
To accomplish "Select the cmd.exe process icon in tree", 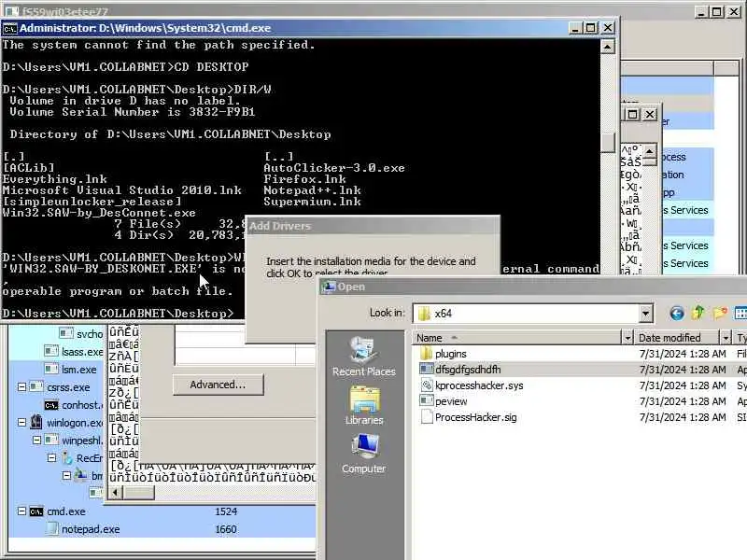I will [x=36, y=511].
